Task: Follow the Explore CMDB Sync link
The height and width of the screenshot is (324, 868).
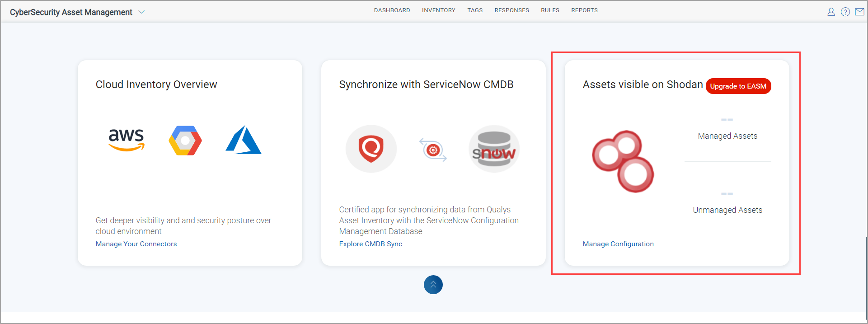Action: pos(371,244)
